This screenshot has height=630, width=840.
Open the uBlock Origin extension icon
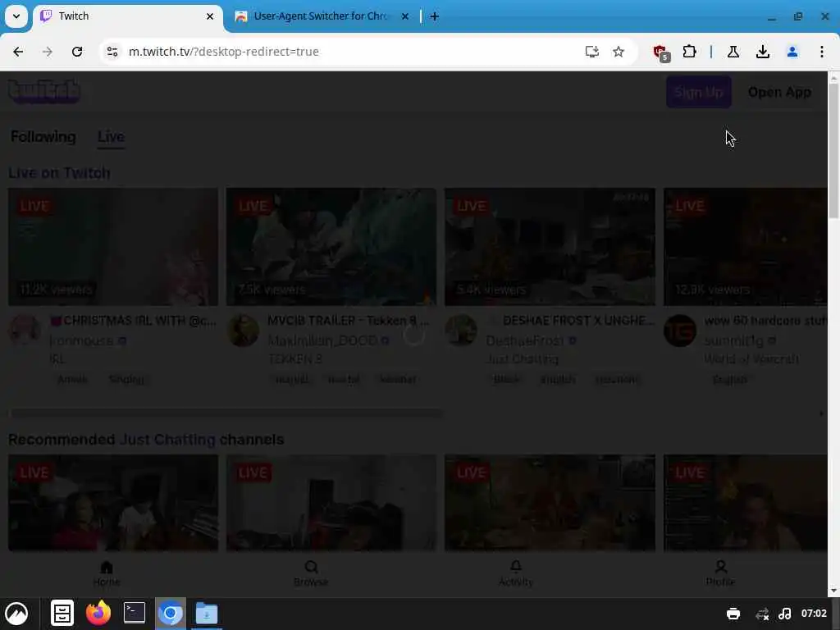pyautogui.click(x=661, y=52)
